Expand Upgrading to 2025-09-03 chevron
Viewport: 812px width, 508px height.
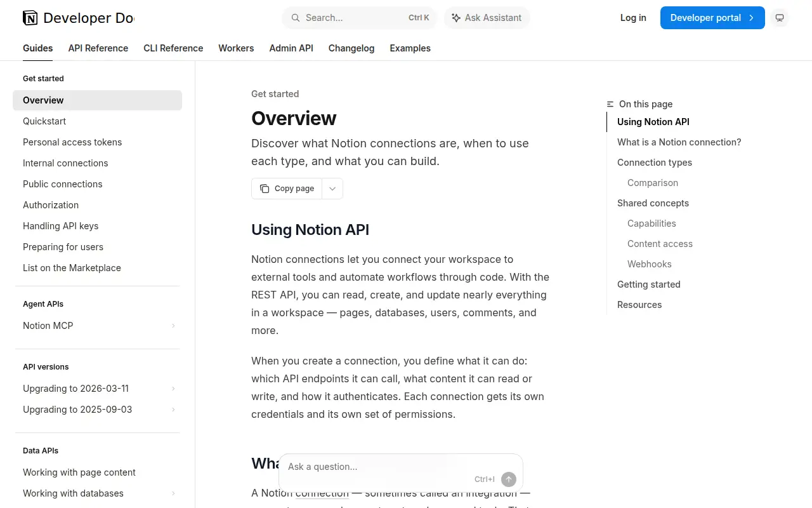click(173, 410)
